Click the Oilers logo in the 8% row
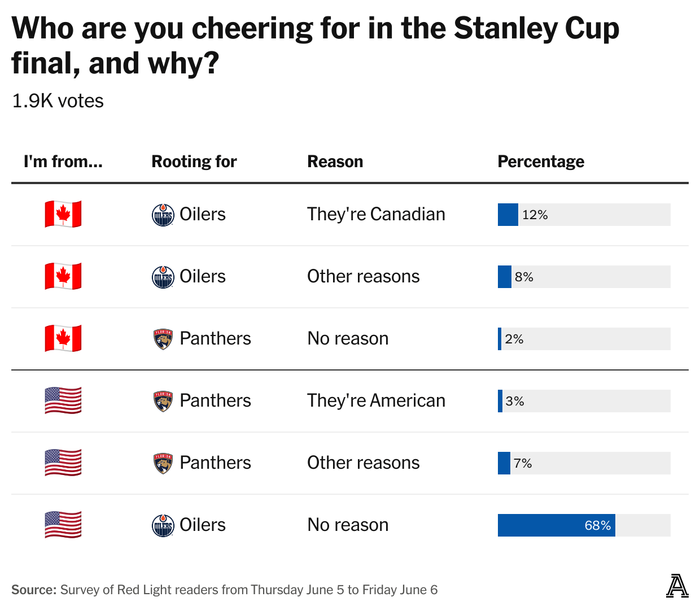Viewport: 700px width, 610px height. coord(163,277)
